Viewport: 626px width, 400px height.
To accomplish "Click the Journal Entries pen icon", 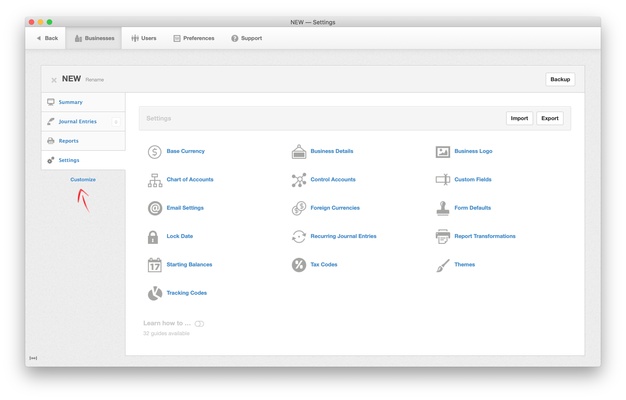I will (51, 121).
